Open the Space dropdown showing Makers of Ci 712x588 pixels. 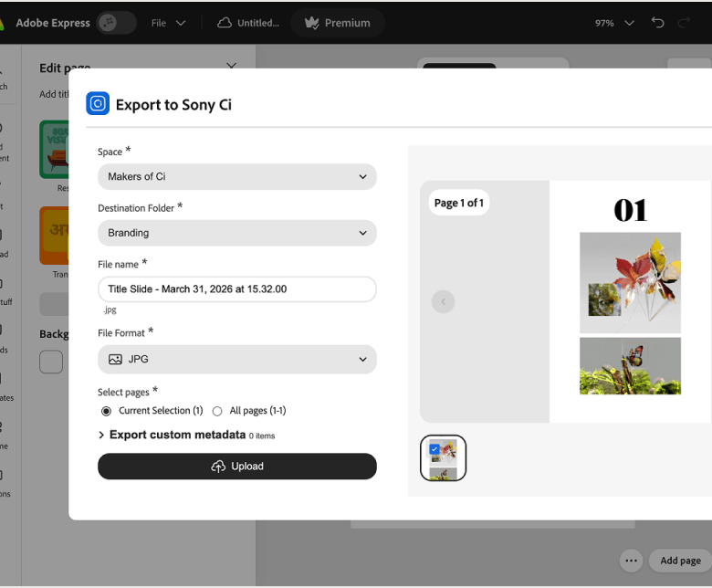point(237,176)
